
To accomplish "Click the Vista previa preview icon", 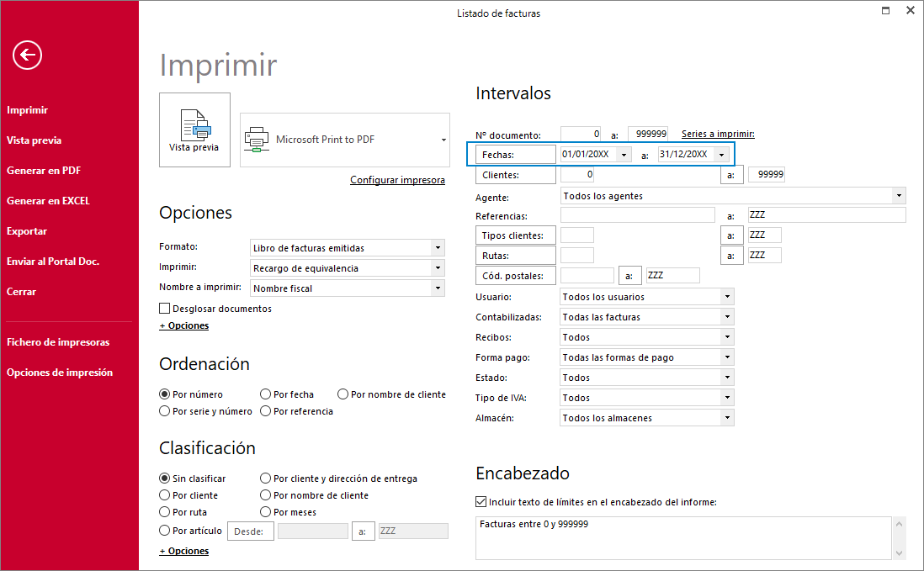I will [194, 127].
